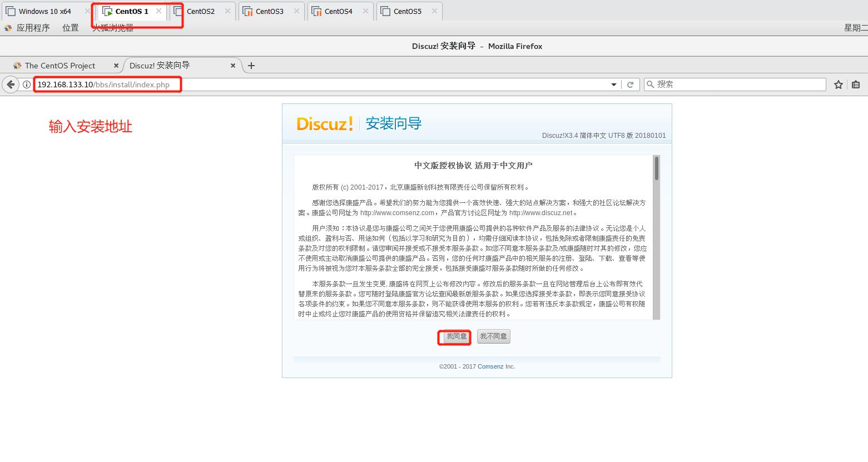868x462 pixels.
Task: Close The CentOS Project browser tab
Action: (x=116, y=66)
